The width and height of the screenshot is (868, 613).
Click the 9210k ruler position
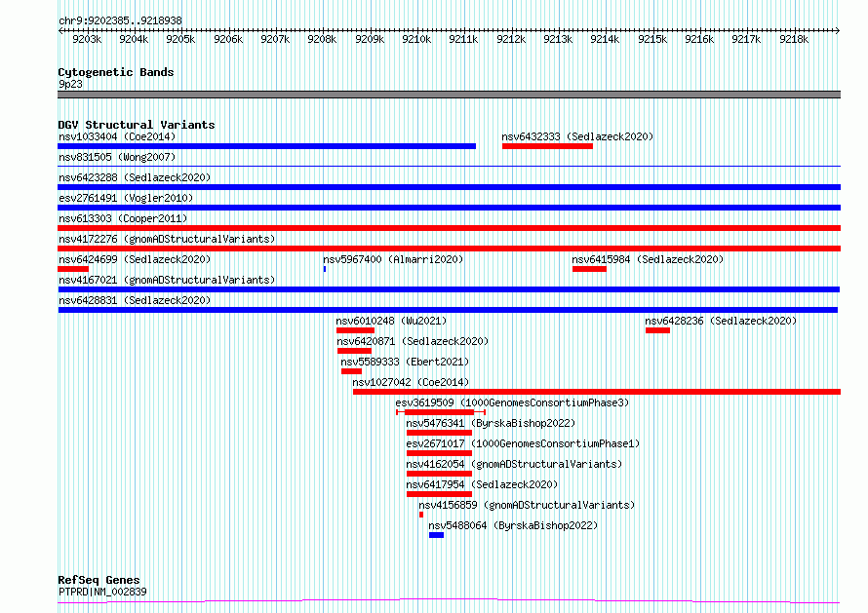(x=416, y=39)
